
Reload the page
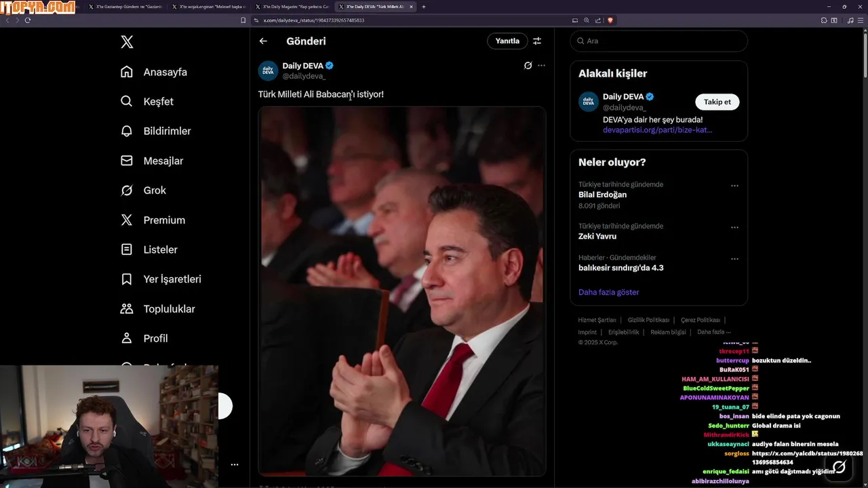pos(28,20)
